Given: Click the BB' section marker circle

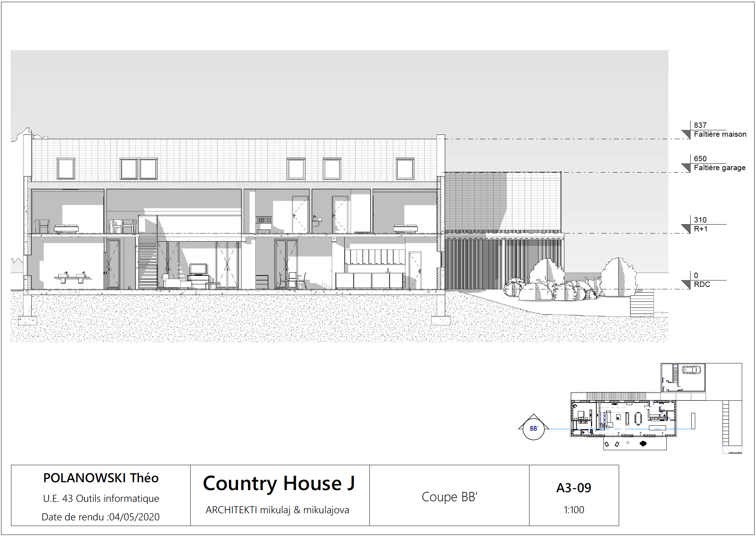Looking at the screenshot, I should pyautogui.click(x=533, y=429).
